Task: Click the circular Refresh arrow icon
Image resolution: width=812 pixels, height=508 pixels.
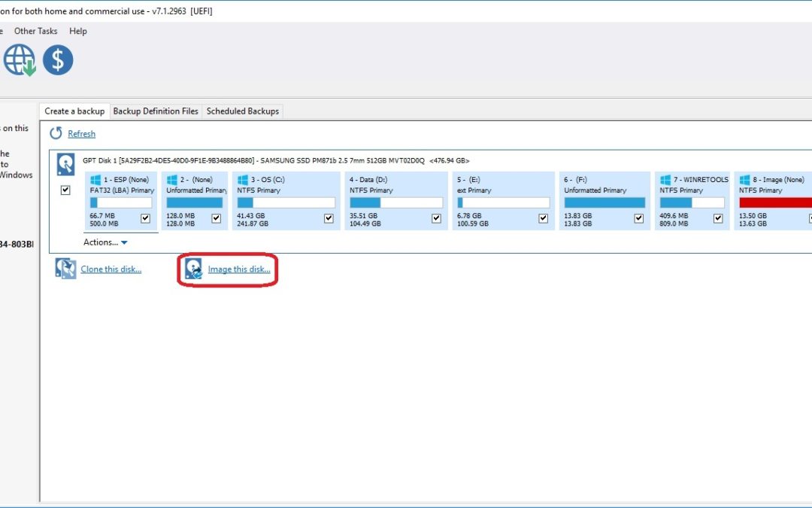Action: tap(56, 133)
